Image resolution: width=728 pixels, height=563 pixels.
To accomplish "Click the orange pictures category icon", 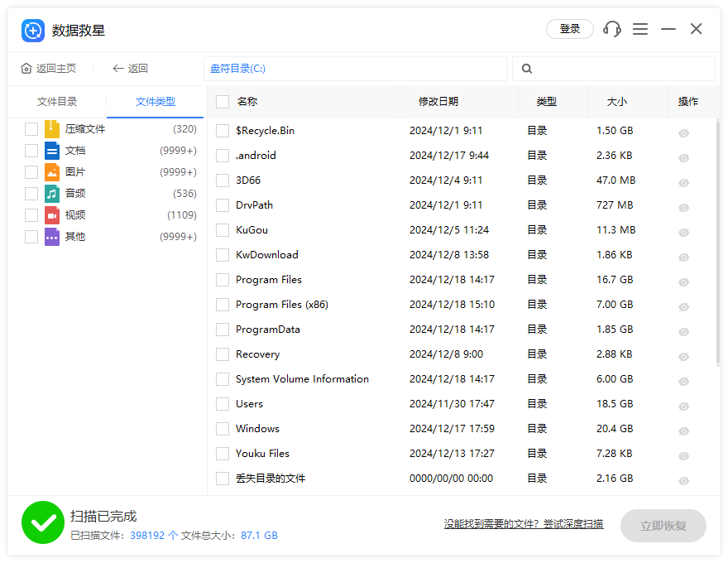I will pos(52,172).
